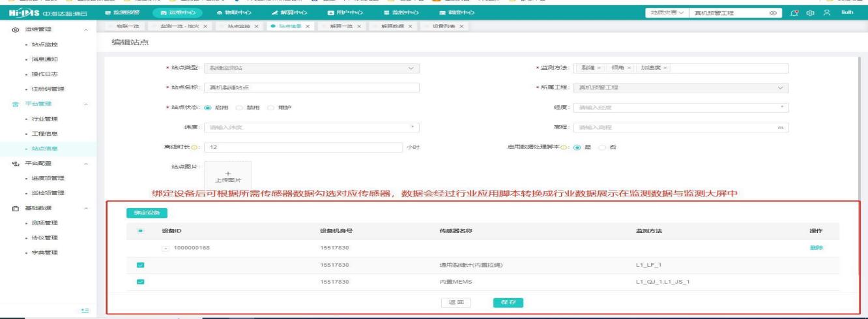Image resolution: width=868 pixels, height=319 pixels.
Task: Uncheck the 通用裂缝计 sensor checkbox
Action: pos(140,265)
